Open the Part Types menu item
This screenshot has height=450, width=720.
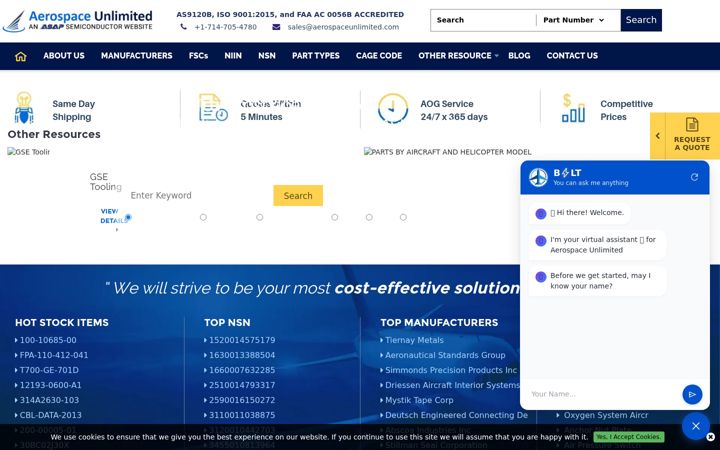315,56
